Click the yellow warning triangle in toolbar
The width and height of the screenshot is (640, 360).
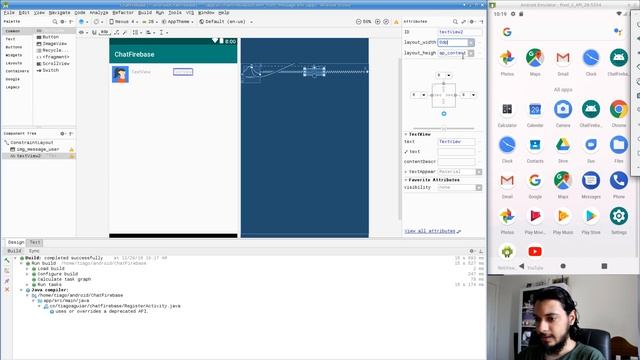[x=396, y=22]
